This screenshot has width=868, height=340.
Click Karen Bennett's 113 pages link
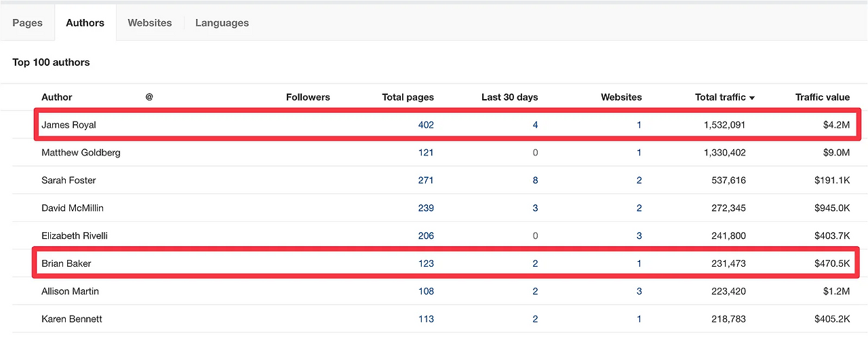click(426, 320)
